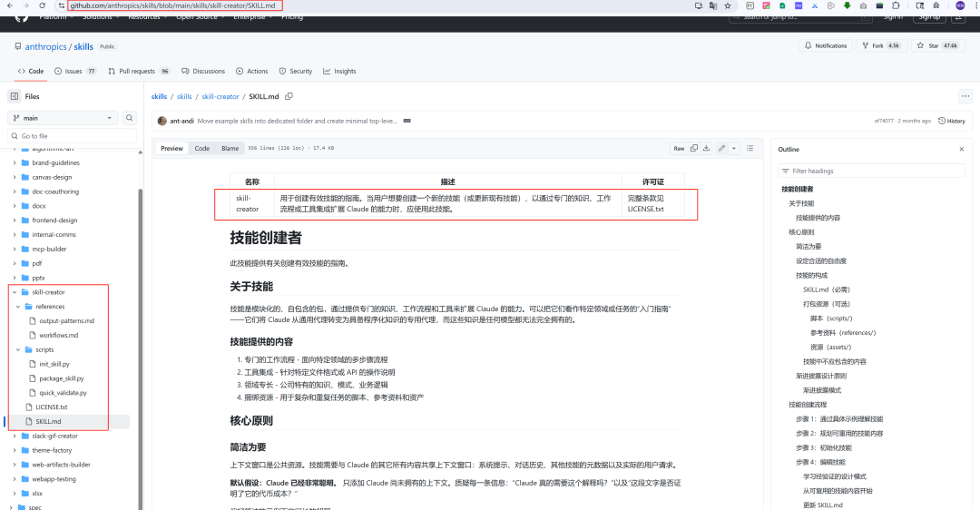Collapse the file tree side panel icon
This screenshot has height=510, width=980.
point(15,96)
